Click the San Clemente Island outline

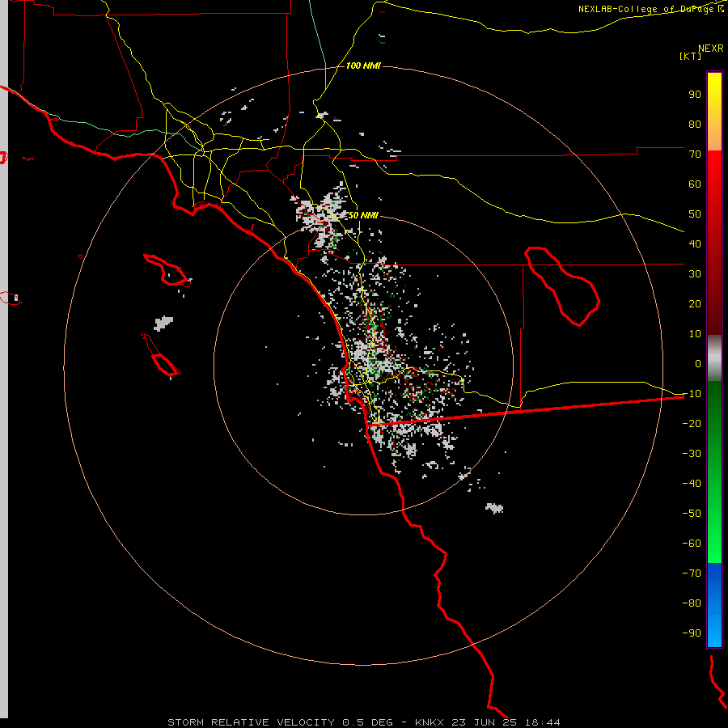tap(161, 355)
